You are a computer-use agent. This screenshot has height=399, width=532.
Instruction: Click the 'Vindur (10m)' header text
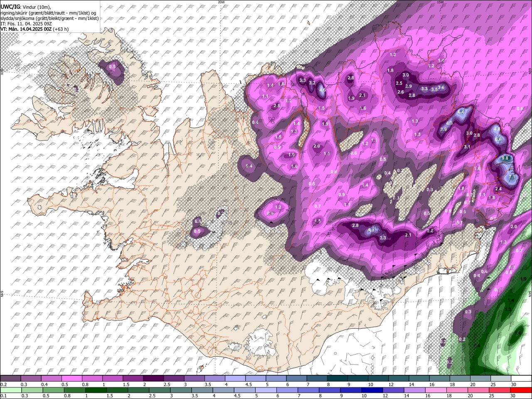[x=37, y=7]
